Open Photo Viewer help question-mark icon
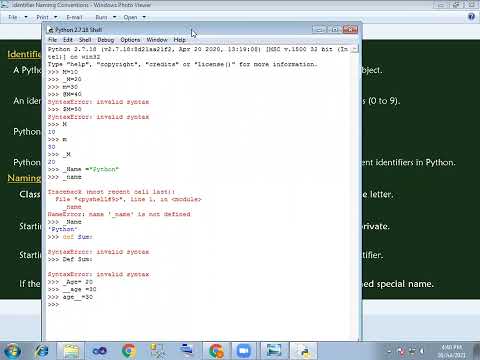The width and height of the screenshot is (480, 360). pyautogui.click(x=471, y=17)
